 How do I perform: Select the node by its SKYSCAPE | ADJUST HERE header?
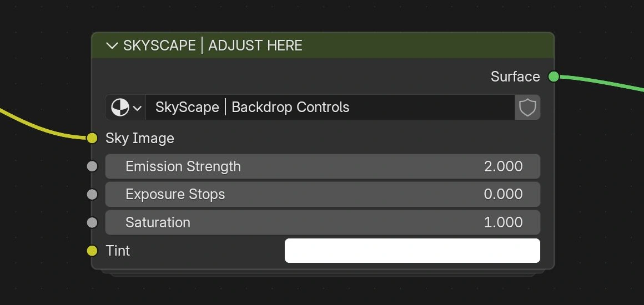[323, 45]
